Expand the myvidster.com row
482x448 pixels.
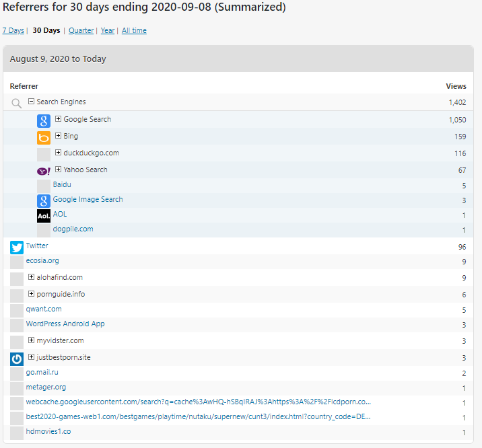[31, 340]
